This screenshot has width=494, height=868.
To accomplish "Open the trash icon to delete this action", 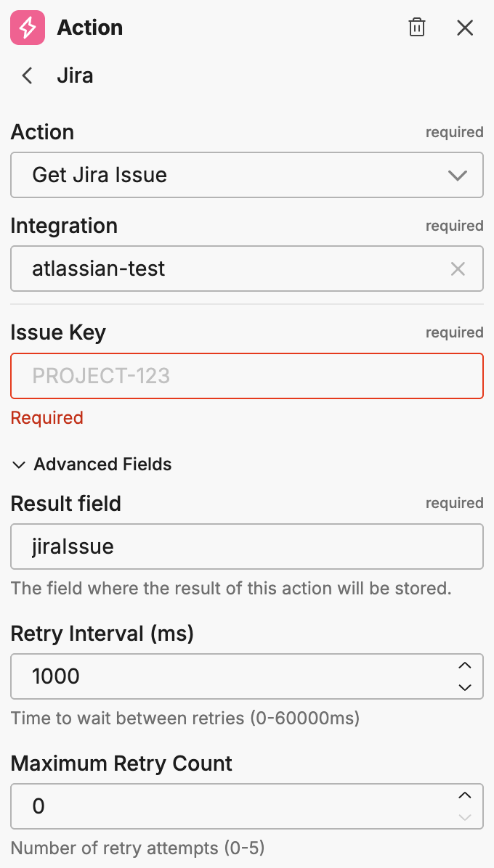I will click(416, 28).
